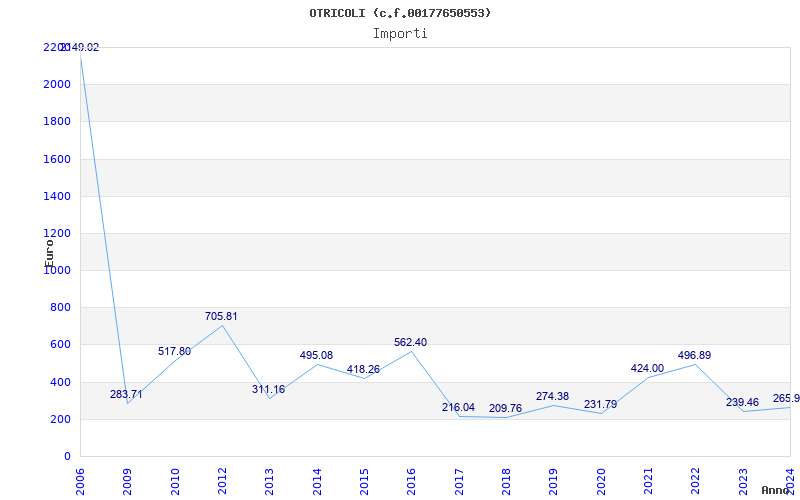
Task: Click the 1200 value on Euro axis
Action: click(57, 233)
